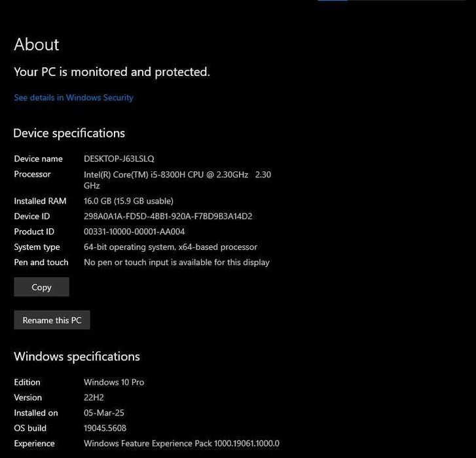Select the Product ID value 00331-10000-00001-AA004

coord(134,232)
